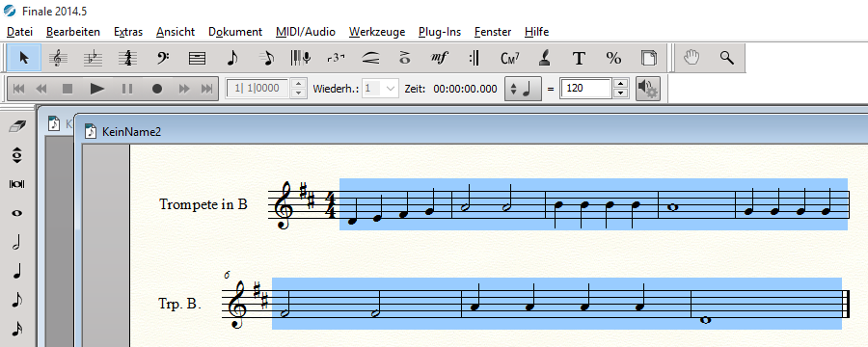Select the Measure tool
This screenshot has width=868, height=347.
pos(197,58)
